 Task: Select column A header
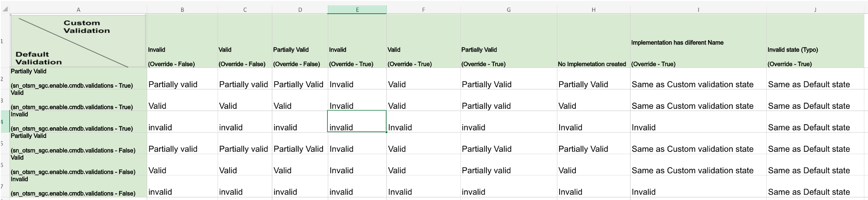[78, 9]
